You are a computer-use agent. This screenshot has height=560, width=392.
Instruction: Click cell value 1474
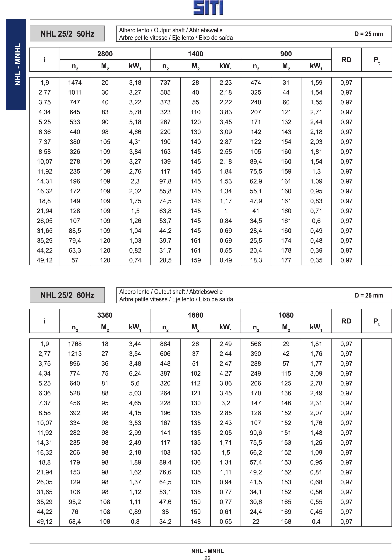point(75,83)
